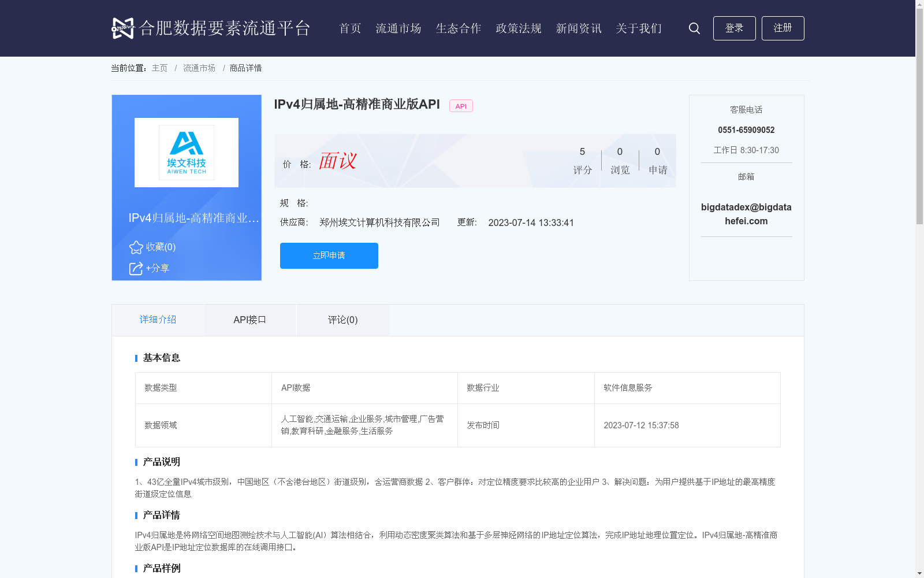
Task: Open 生态合作 navigation menu item
Action: point(459,28)
